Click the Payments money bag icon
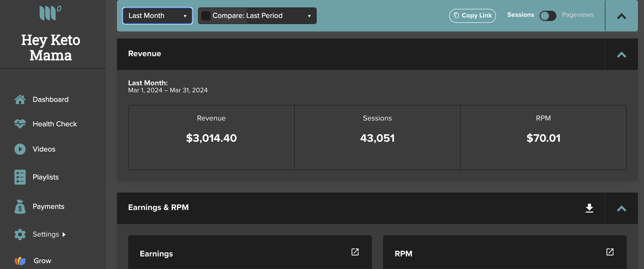 pos(20,207)
